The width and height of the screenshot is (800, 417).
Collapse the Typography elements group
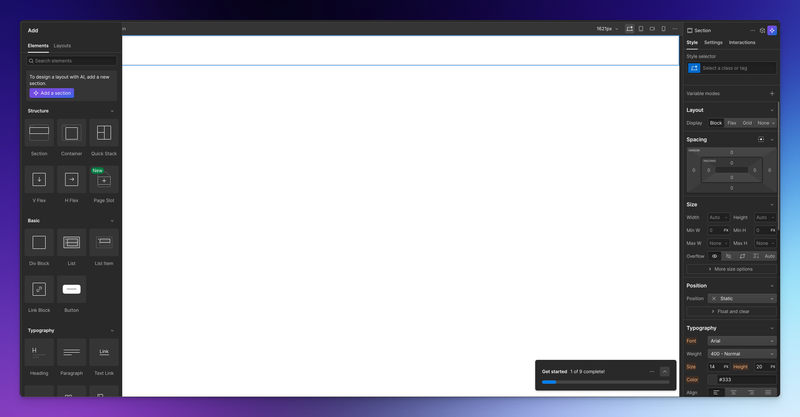pos(112,330)
